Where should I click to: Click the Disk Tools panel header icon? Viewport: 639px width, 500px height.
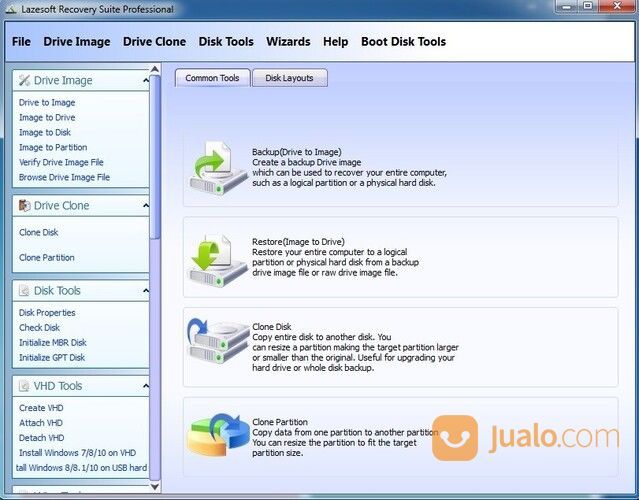[x=25, y=291]
